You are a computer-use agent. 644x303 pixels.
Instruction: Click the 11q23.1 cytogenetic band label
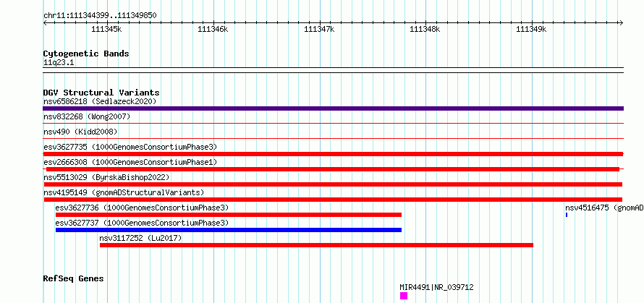(59, 63)
